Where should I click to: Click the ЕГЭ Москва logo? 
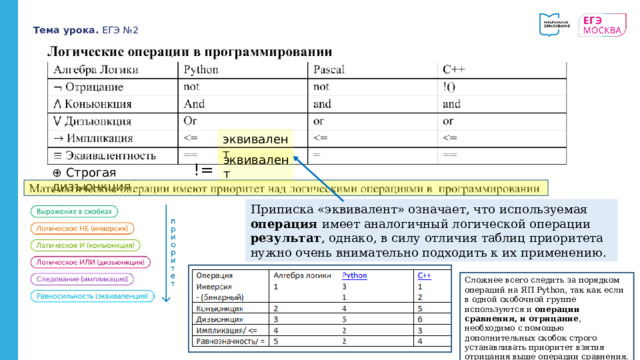pyautogui.click(x=602, y=25)
